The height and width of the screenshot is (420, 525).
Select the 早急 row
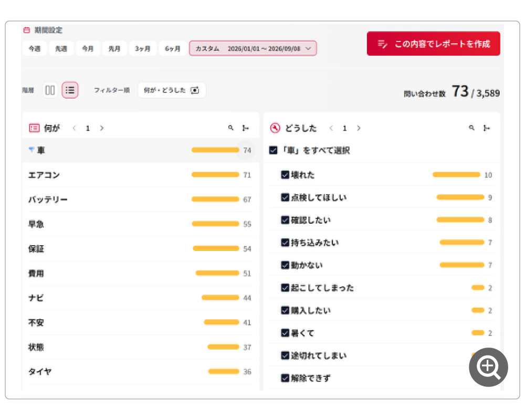pyautogui.click(x=141, y=224)
